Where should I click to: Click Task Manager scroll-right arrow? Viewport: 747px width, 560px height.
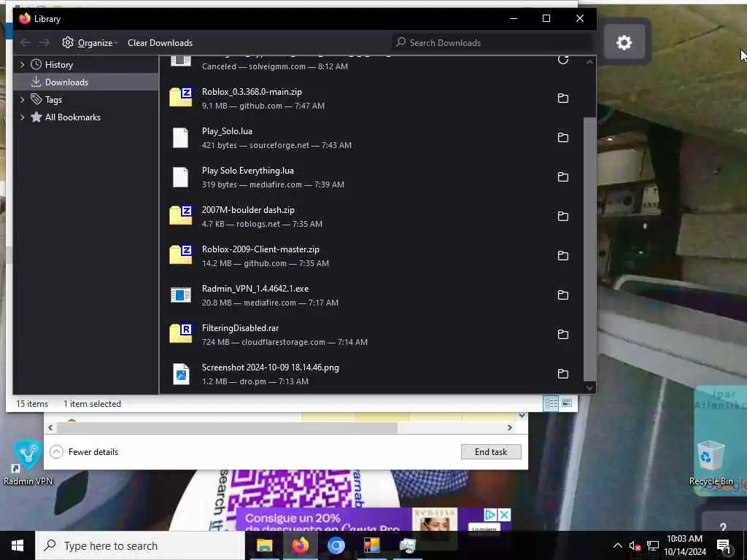509,427
